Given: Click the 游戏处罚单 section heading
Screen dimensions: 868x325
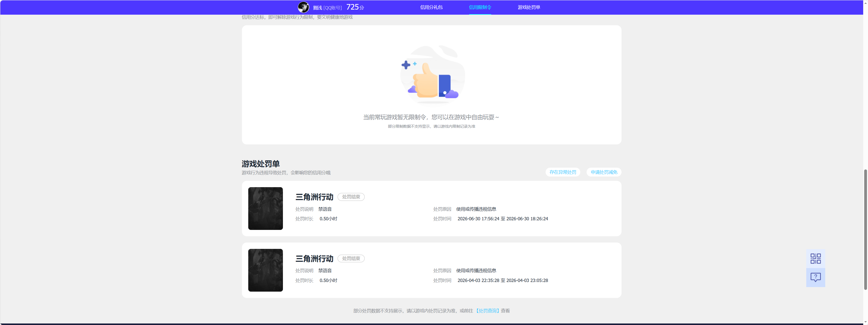Looking at the screenshot, I should tap(260, 164).
